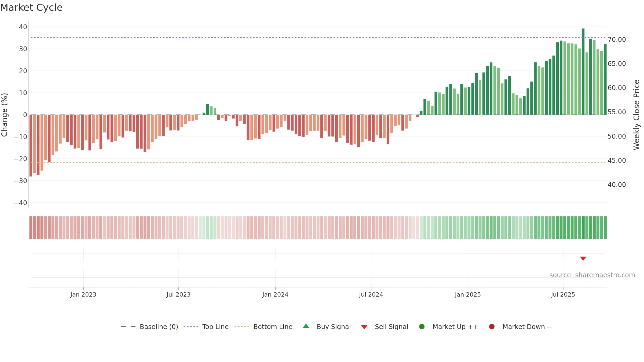The image size is (644, 362).
Task: Click the 'Jul 2024' x-axis label
Action: [x=371, y=294]
